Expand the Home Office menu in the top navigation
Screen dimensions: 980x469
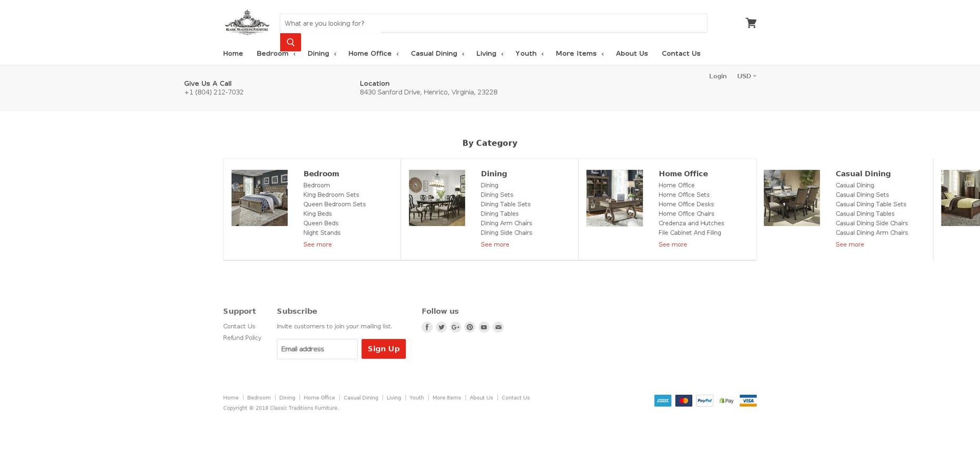pyautogui.click(x=374, y=53)
